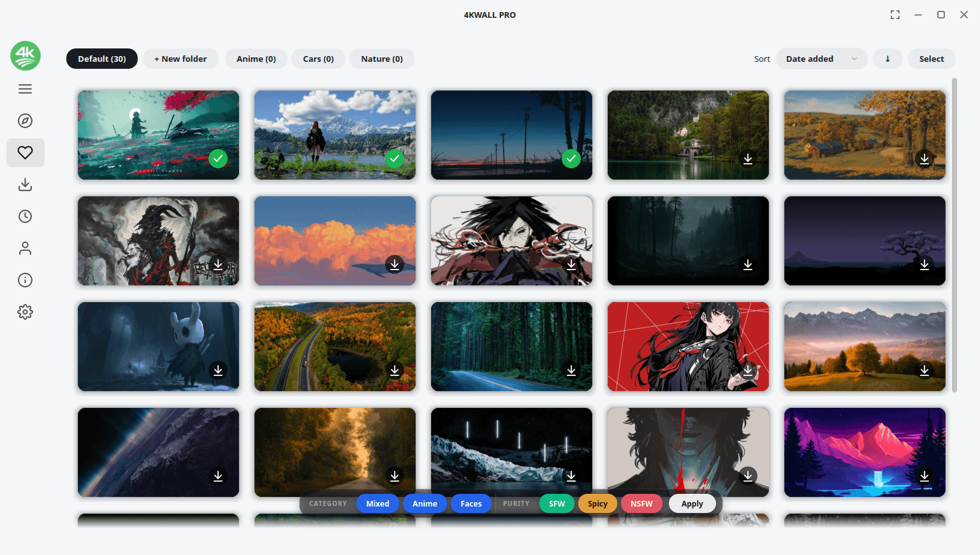Click the downloaded checkmark on moonlit samurai wallpaper

(218, 159)
